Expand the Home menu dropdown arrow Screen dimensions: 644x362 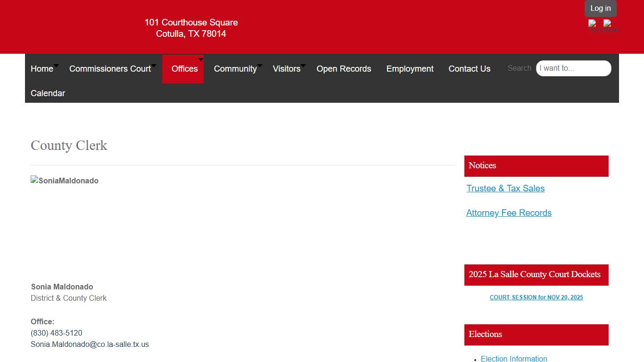click(56, 66)
